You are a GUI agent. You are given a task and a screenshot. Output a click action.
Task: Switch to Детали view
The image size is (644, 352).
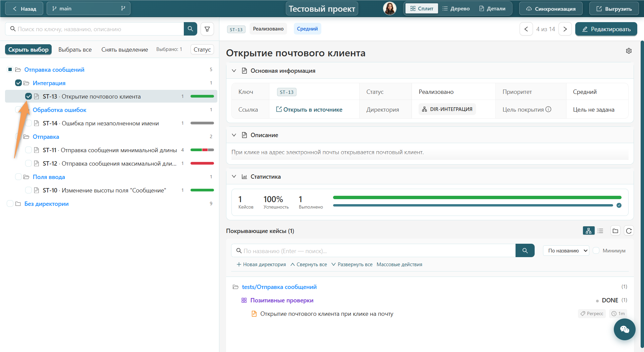[x=492, y=9]
